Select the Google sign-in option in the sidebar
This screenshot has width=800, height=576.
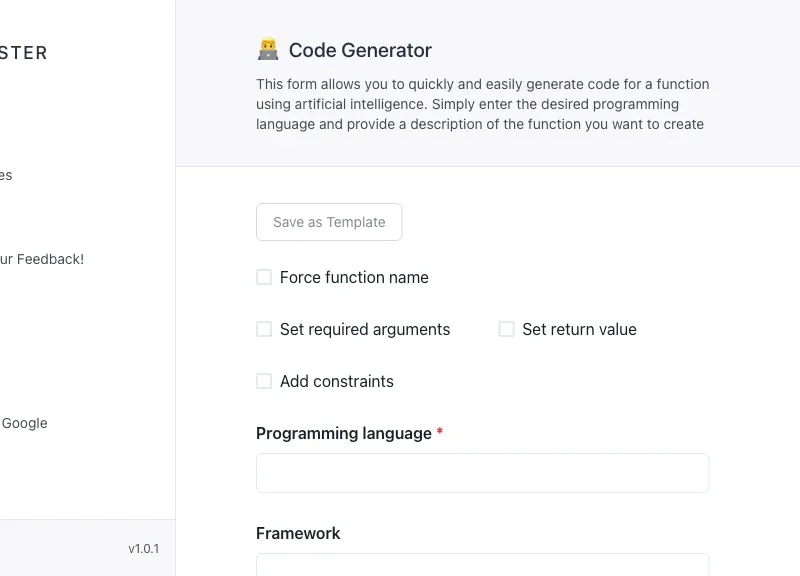[x=25, y=423]
